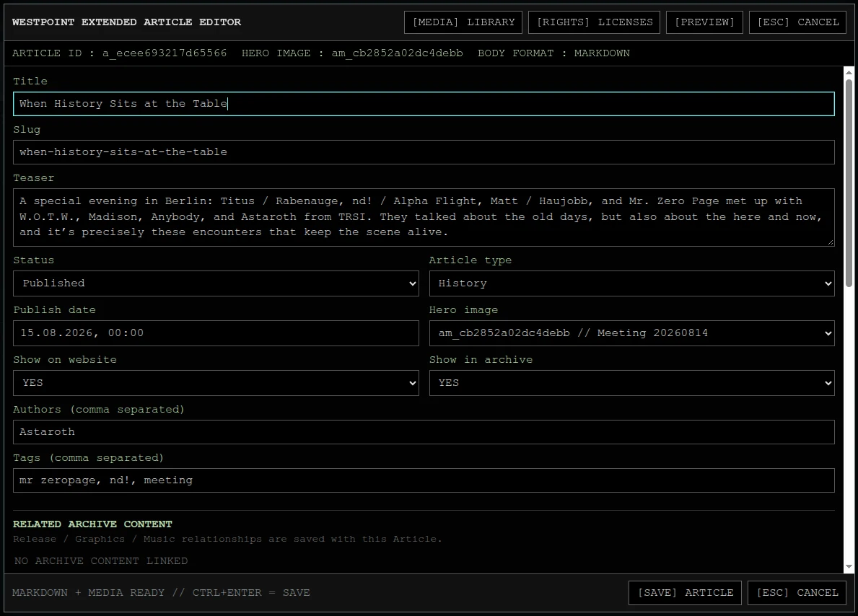Click the Authors field containing Astaroth
This screenshot has height=616, width=858.
pos(424,432)
